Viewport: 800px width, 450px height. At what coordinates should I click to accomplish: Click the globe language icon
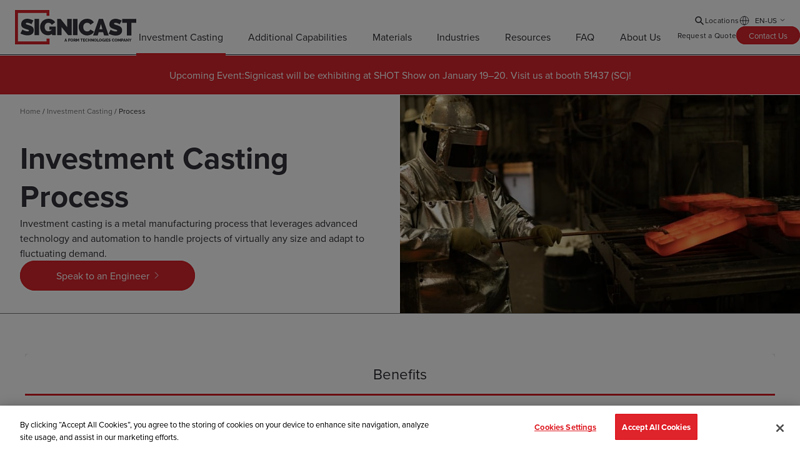pos(744,20)
